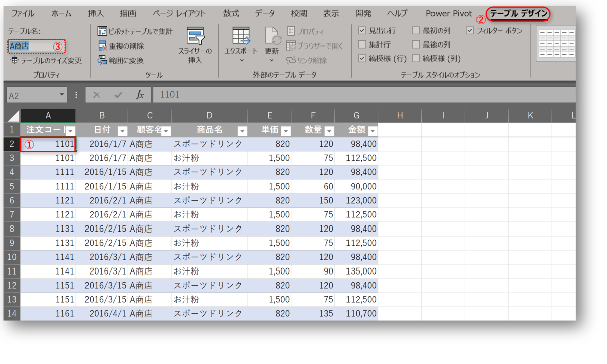Viewport: 607px width, 364px height.
Task: Enable the Total Row (集計行) checkbox
Action: click(x=363, y=44)
